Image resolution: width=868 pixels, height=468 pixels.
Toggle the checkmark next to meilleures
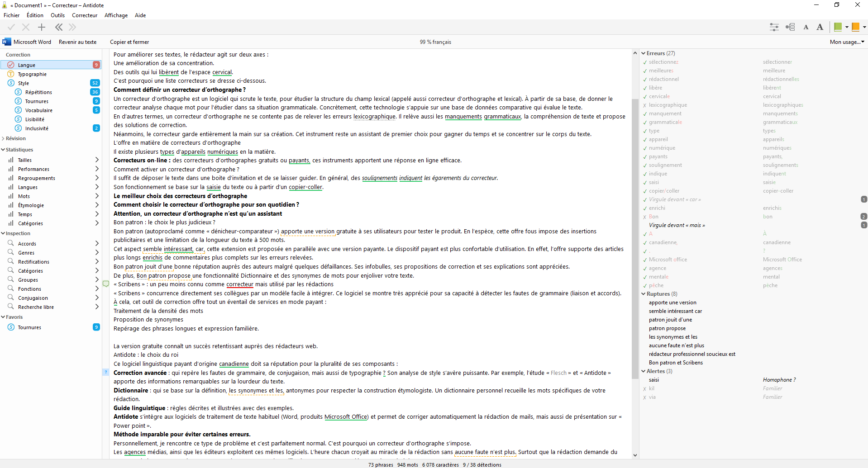645,71
